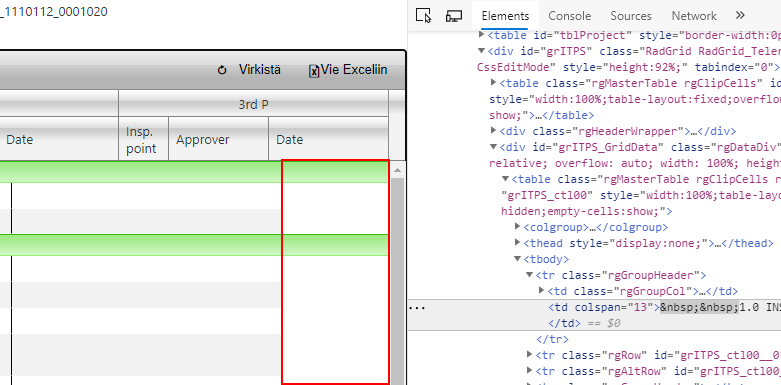Collapse the grITPS_GridData div node
This screenshot has width=781, height=385.
[494, 147]
